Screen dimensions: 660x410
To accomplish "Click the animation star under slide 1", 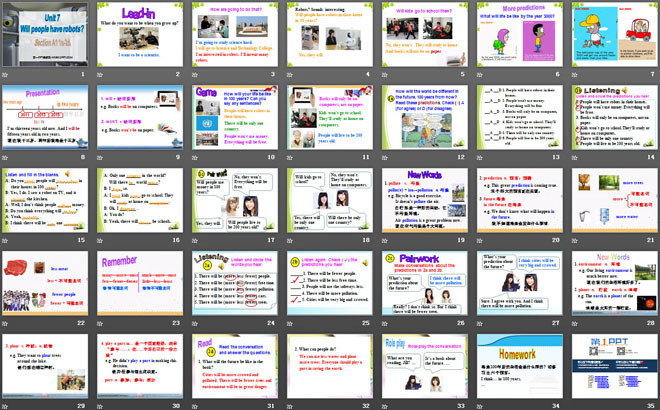I will (5, 75).
